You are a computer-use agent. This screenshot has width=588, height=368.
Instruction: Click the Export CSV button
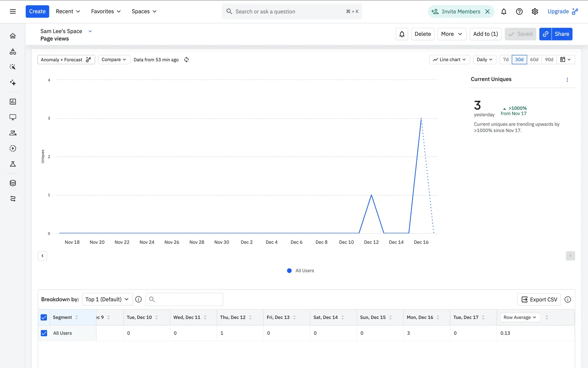(x=539, y=299)
